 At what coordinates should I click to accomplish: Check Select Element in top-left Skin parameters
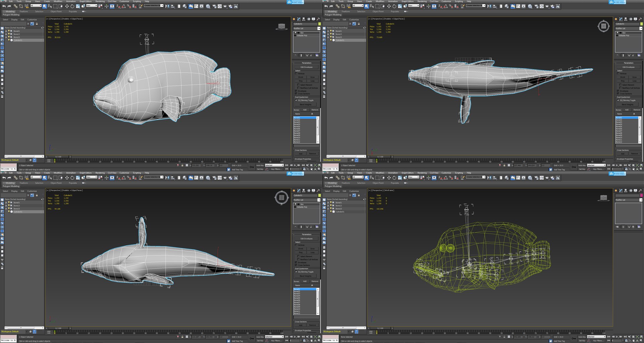coord(299,85)
